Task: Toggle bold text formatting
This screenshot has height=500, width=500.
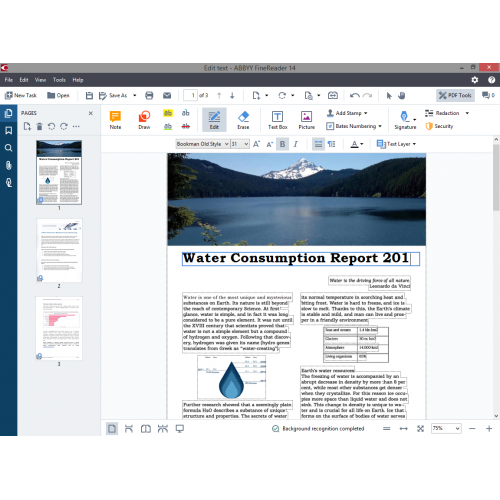Action: coord(282,144)
